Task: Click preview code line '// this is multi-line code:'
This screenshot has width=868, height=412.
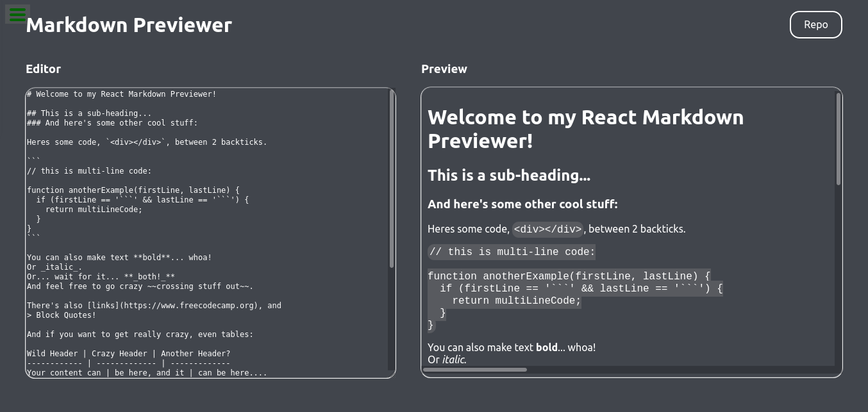Action: (512, 252)
